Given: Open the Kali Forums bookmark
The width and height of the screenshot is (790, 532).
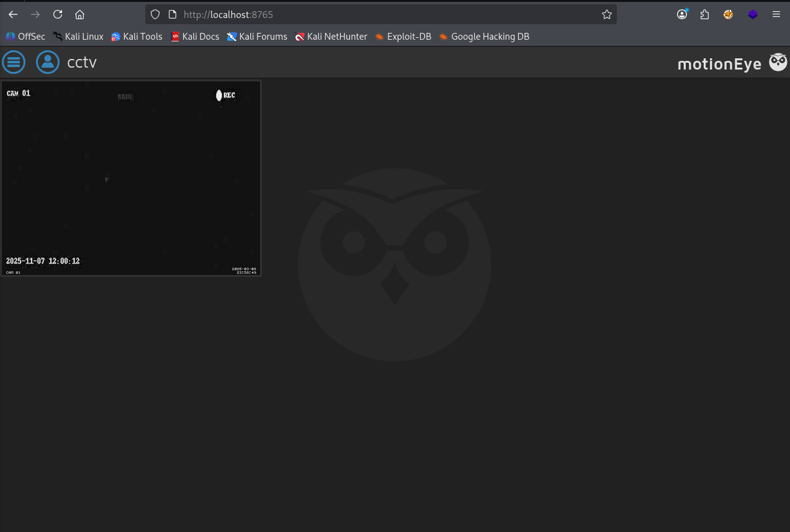Looking at the screenshot, I should point(257,37).
